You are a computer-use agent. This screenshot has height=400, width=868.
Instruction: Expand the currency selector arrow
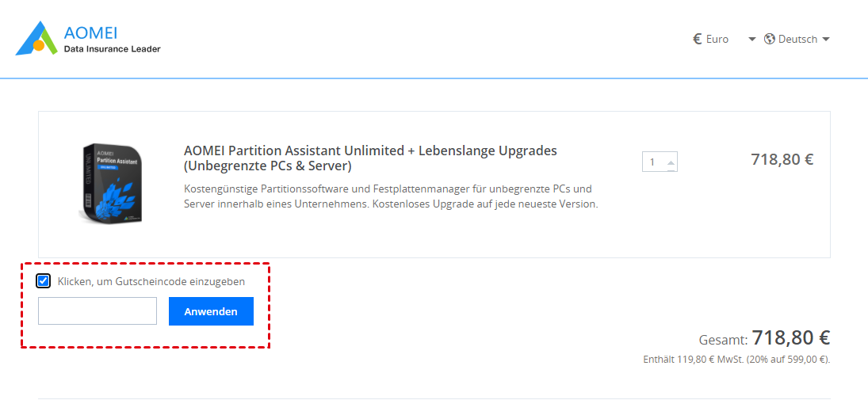(x=751, y=40)
